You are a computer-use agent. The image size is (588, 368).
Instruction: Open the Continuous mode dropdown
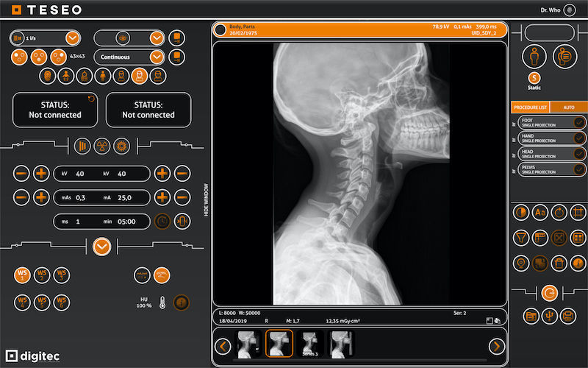click(x=156, y=57)
